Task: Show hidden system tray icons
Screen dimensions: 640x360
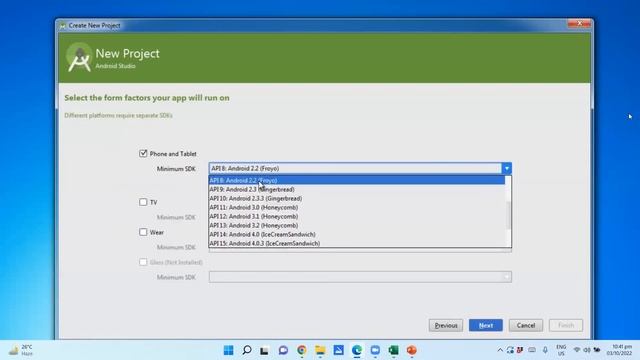Action: 500,350
